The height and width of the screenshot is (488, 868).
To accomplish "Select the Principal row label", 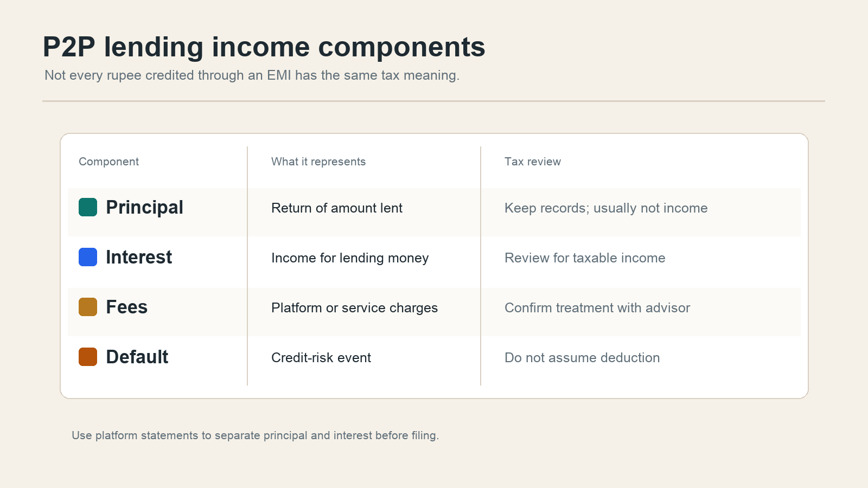I will [x=144, y=208].
